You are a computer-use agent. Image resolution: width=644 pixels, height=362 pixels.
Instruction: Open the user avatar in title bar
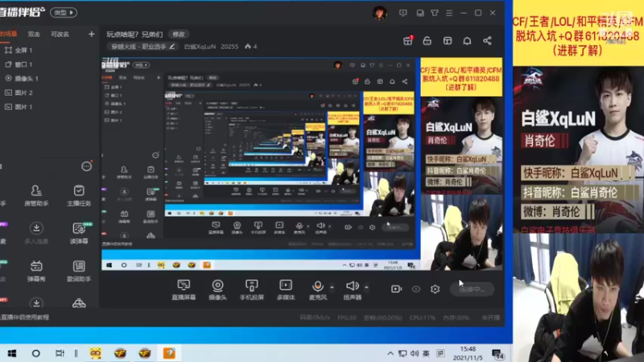tap(379, 13)
